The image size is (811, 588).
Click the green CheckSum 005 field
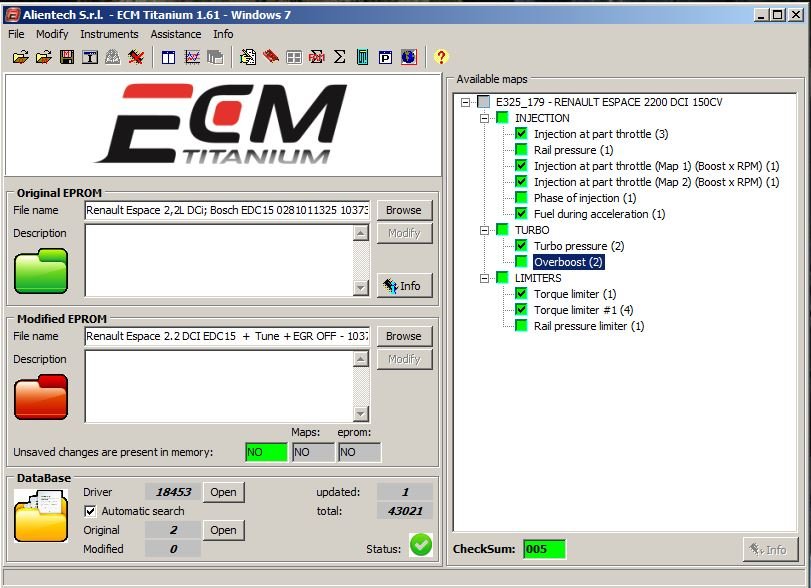pyautogui.click(x=544, y=549)
